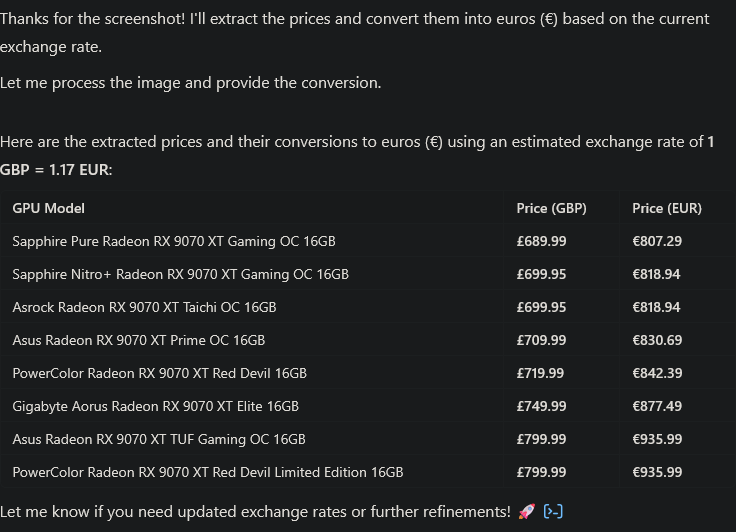Click the Asus Radeon Prime OC model name
Screen dimensions: 736x532
[x=139, y=340]
